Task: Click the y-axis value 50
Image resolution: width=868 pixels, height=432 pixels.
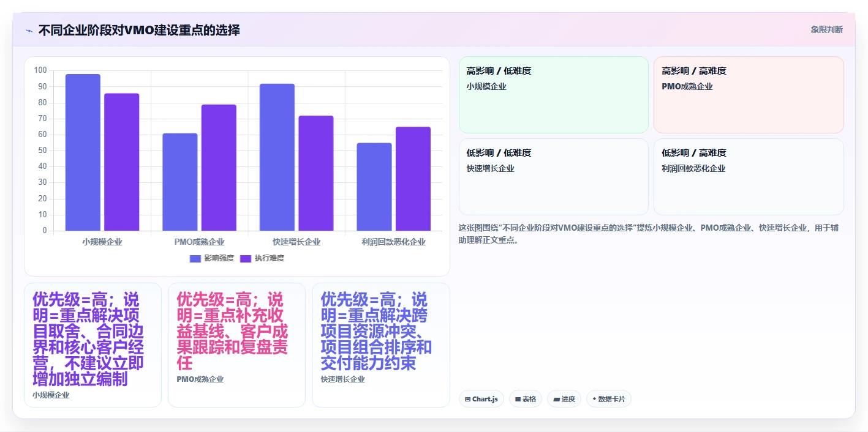Action: [x=42, y=151]
